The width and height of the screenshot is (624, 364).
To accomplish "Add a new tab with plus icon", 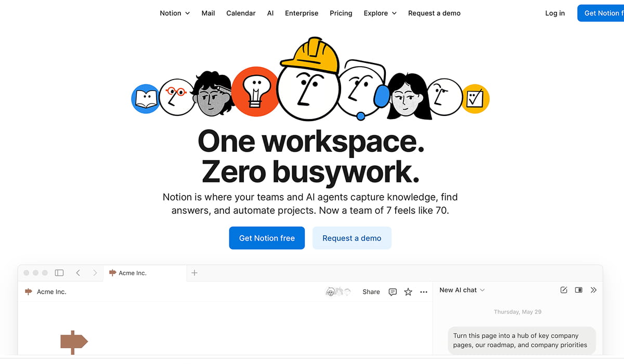I will (x=194, y=272).
